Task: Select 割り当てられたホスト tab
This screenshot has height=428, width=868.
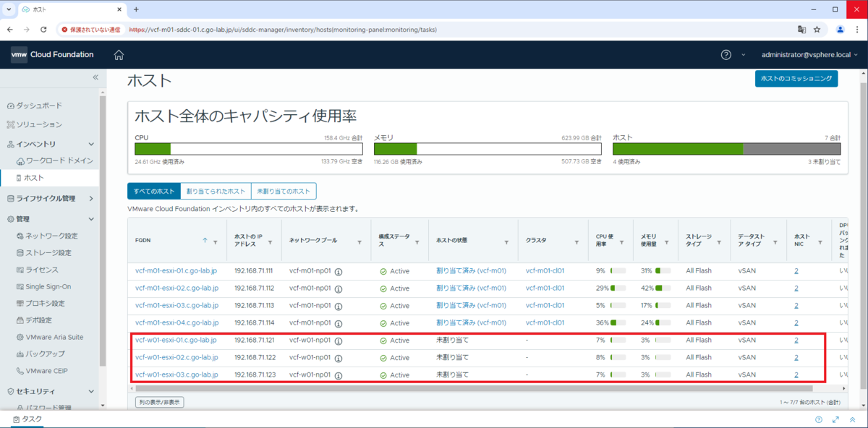Action: [216, 191]
